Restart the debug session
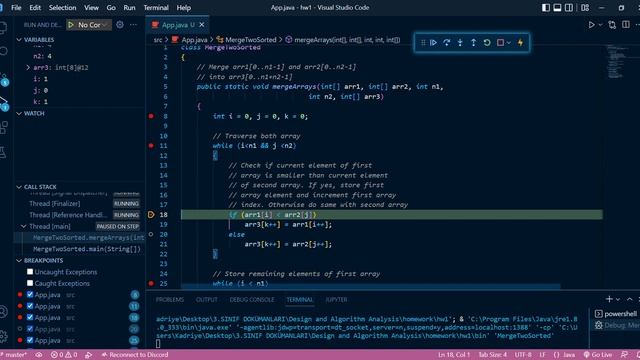 tap(487, 42)
